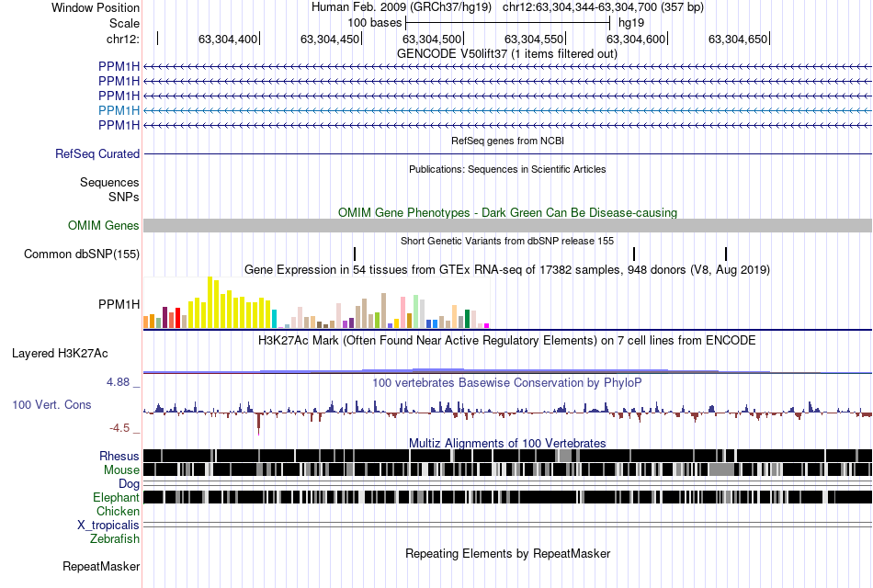
Task: Click the pink GTEx expression bar
Action: point(403,312)
